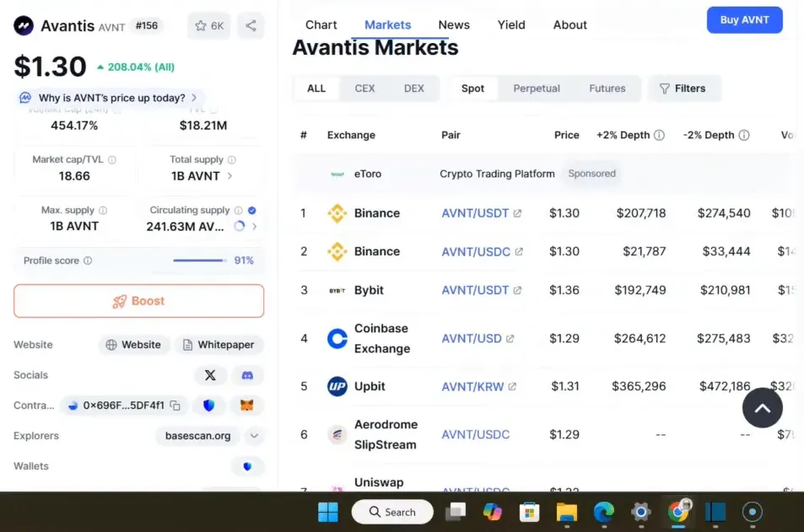
Task: Sort by the Exchange column header
Action: click(x=351, y=135)
